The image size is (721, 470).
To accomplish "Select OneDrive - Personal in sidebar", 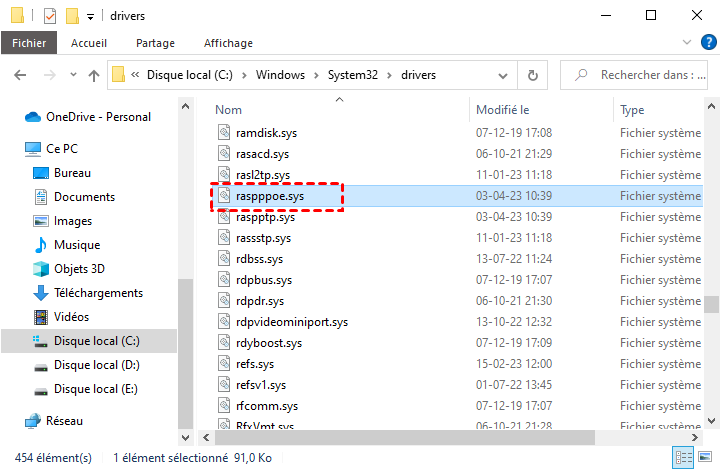I will 87,117.
